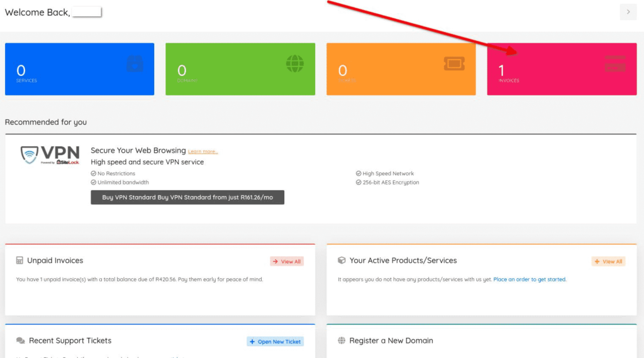Screen dimensions: 644x358
Task: Click the Register a New Domain globe icon
Action: (341, 340)
